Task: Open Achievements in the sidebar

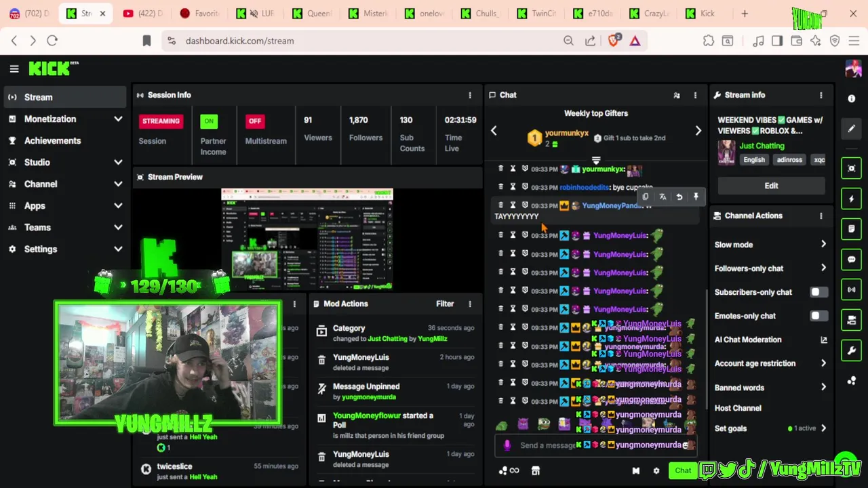Action: click(64, 140)
